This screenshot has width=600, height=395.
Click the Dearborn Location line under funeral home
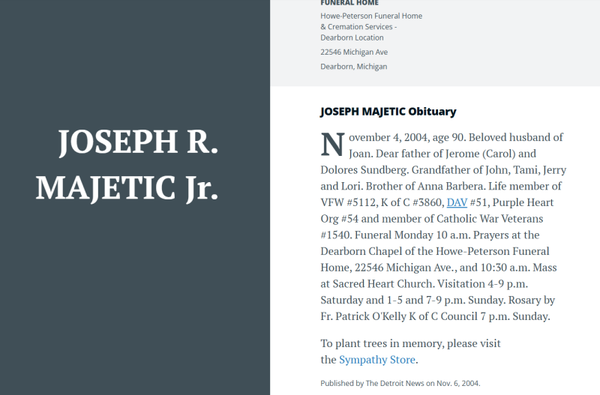tap(352, 38)
